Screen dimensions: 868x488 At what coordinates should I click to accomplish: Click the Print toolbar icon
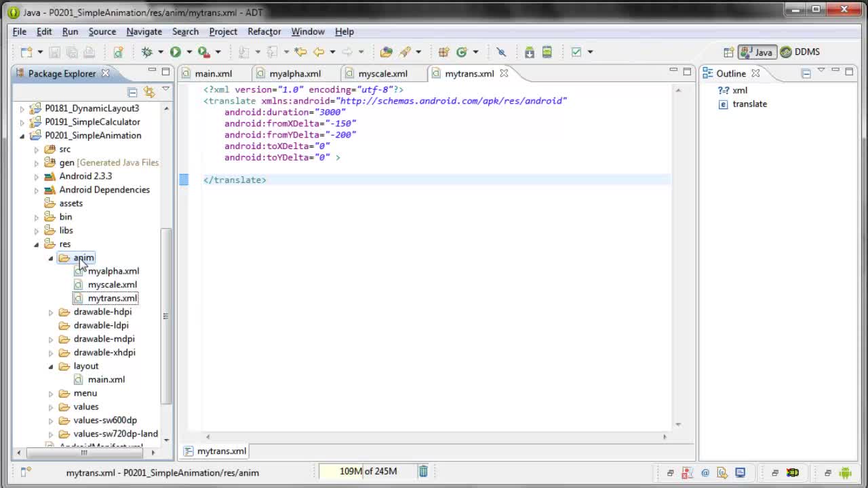[89, 52]
